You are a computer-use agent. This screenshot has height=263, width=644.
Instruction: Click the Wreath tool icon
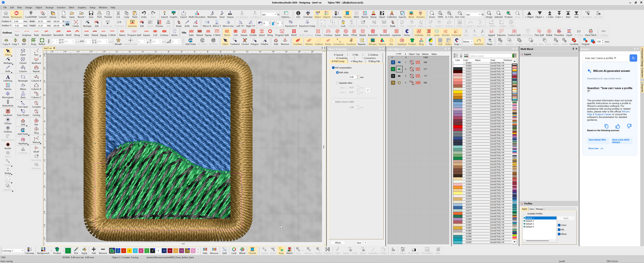click(x=118, y=42)
